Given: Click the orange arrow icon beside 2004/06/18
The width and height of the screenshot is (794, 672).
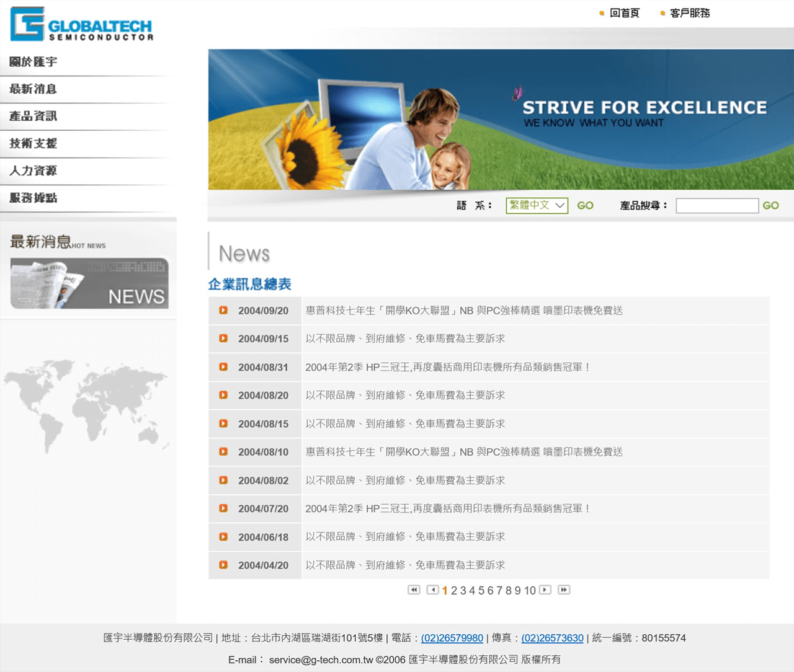Looking at the screenshot, I should tap(223, 537).
